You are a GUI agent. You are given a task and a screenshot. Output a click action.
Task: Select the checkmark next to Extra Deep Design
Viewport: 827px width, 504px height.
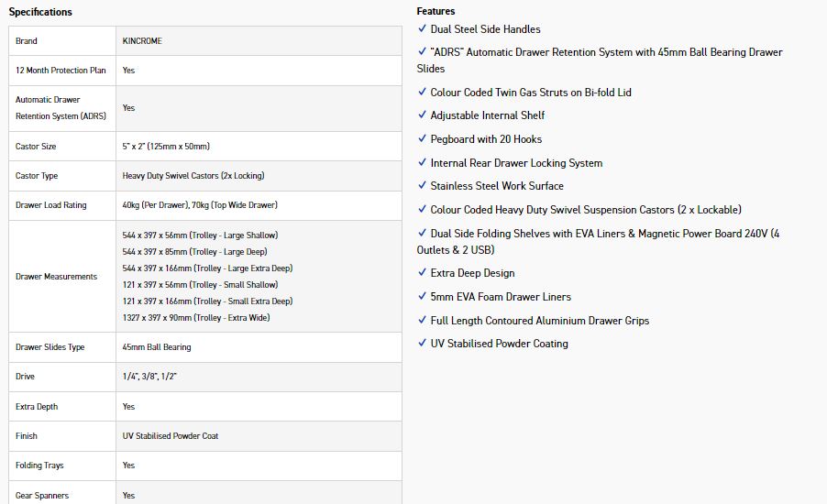point(422,273)
